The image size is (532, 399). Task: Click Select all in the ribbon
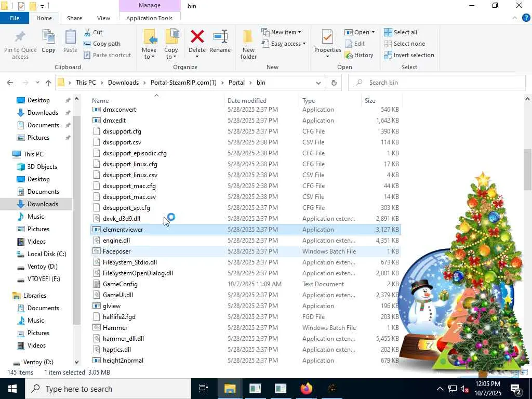(x=401, y=32)
